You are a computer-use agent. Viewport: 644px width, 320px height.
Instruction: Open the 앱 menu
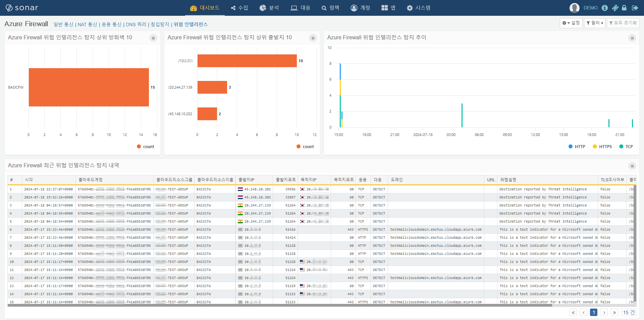(x=388, y=8)
